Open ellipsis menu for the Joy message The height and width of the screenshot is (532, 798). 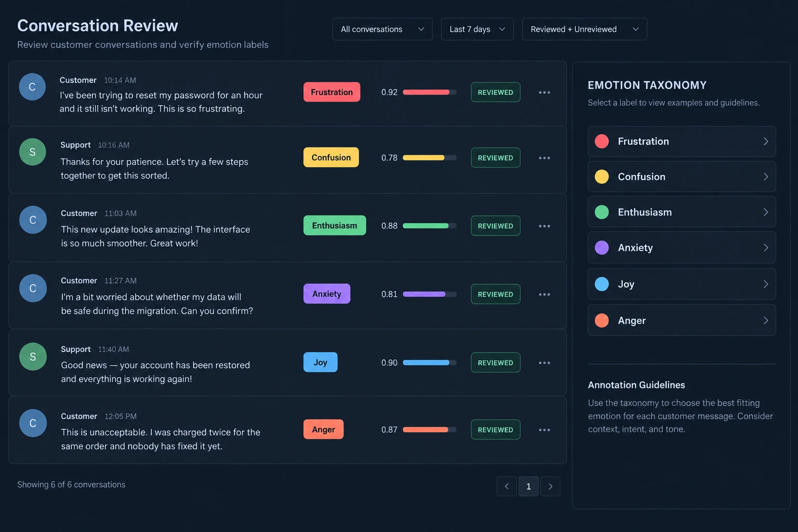[544, 363]
